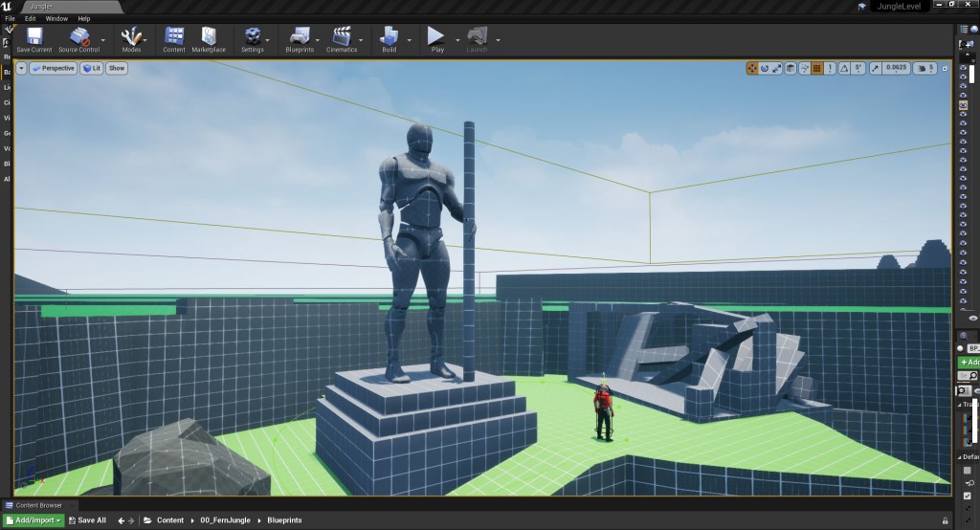Image resolution: width=980 pixels, height=530 pixels.
Task: Open the Cinematics toolbar icon
Action: point(342,36)
